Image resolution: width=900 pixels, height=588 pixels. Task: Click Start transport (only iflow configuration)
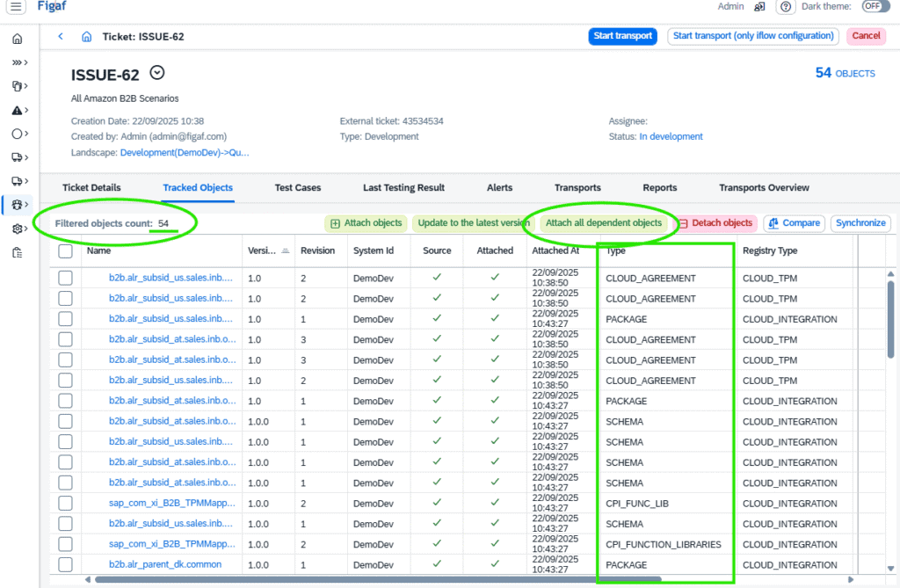[753, 36]
